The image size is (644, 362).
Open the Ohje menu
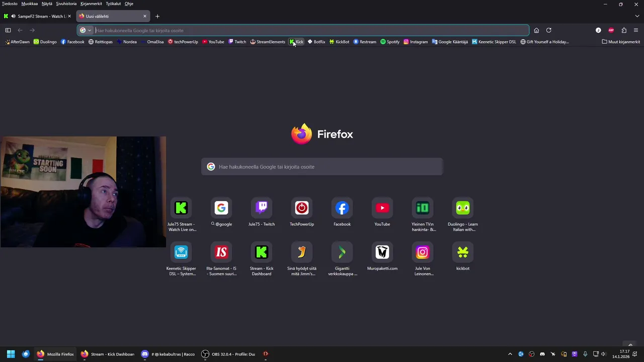pyautogui.click(x=129, y=4)
